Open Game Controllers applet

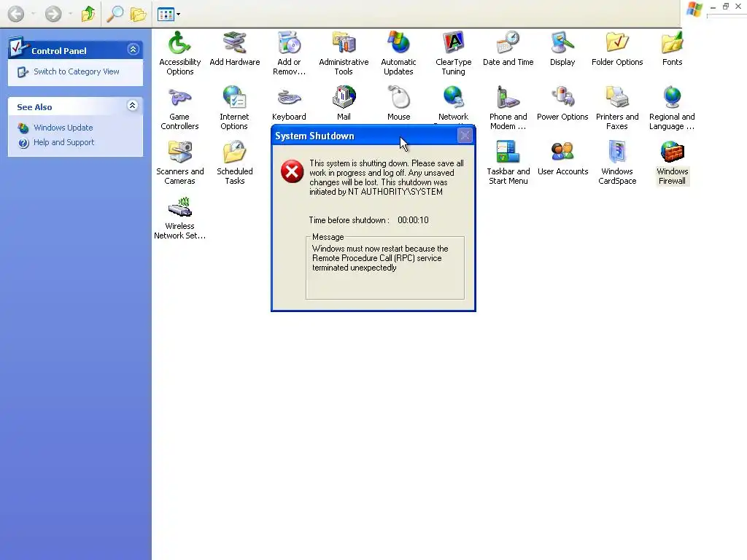tap(179, 108)
